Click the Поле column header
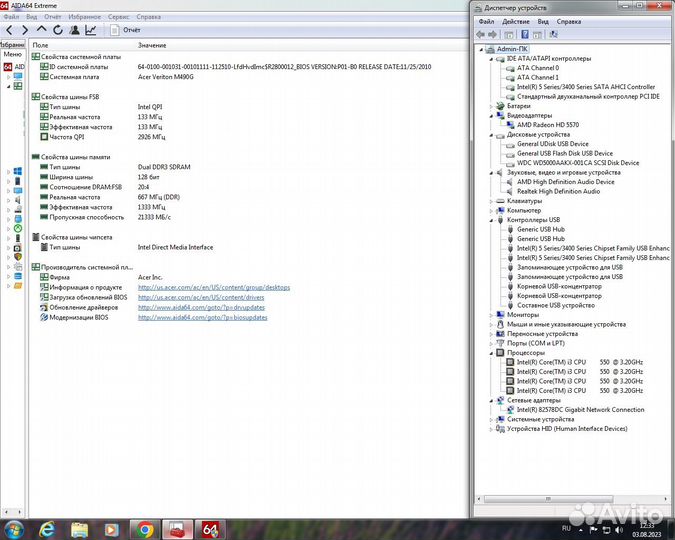Image resolution: width=675 pixels, height=540 pixels. point(40,45)
